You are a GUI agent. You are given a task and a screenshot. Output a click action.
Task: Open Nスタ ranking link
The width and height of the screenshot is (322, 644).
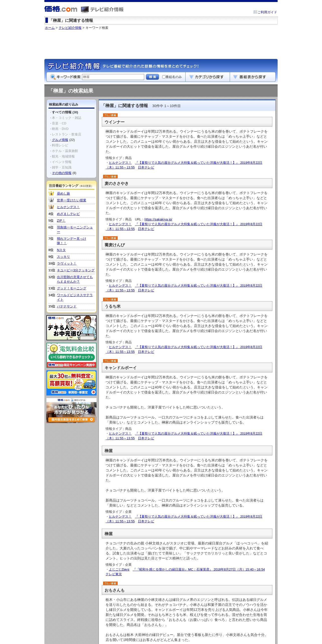point(61,250)
